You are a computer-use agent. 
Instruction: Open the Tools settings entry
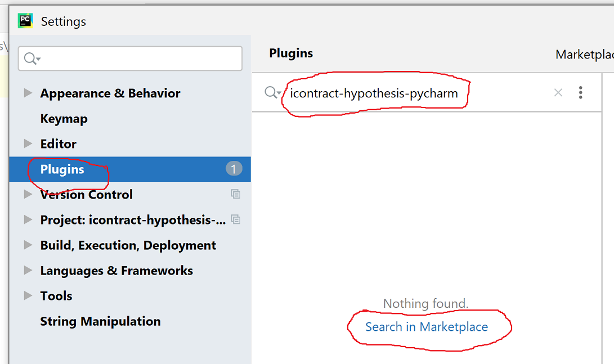coord(56,296)
